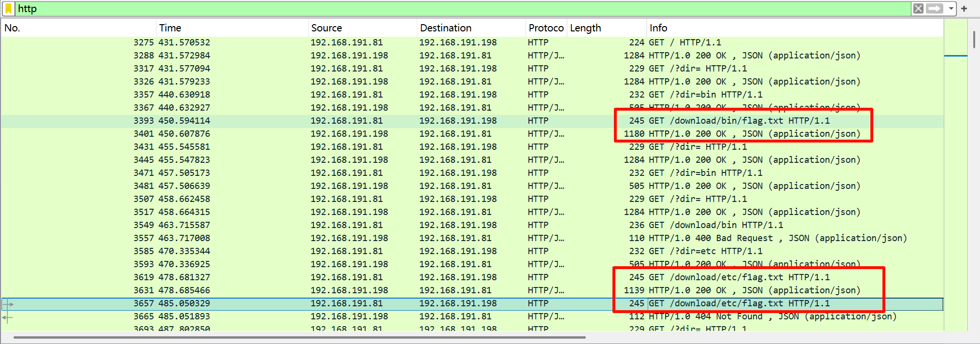This screenshot has height=344, width=980.
Task: Click the blue marker in packet minimap
Action: 955,56
